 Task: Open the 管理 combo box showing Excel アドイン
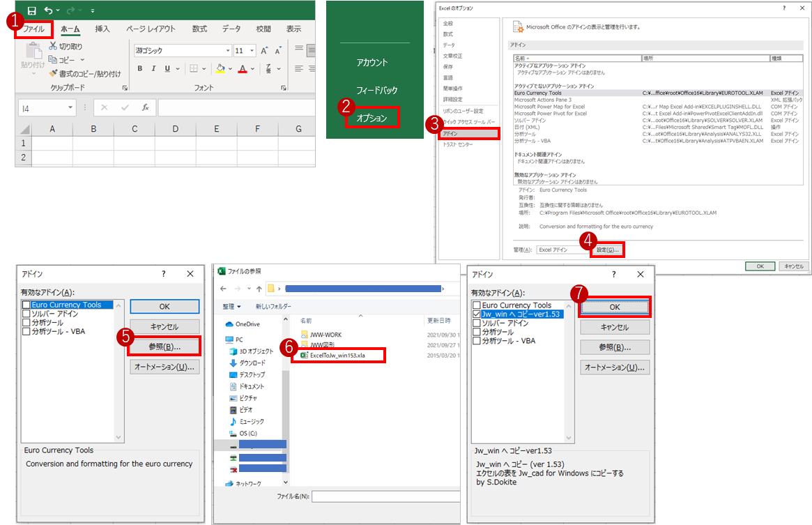(x=563, y=250)
